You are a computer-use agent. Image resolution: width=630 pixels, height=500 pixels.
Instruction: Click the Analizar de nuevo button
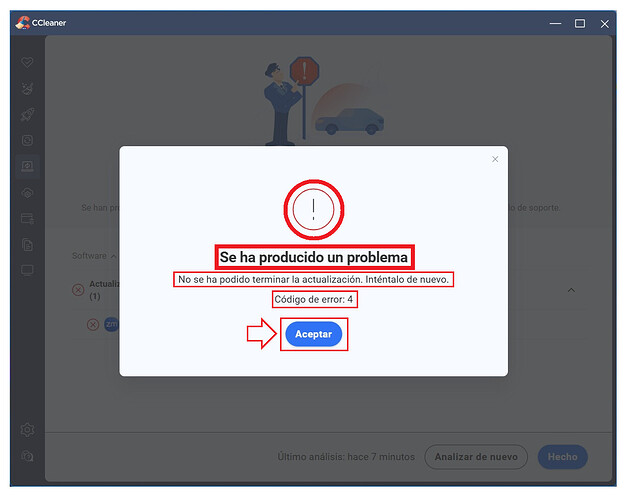tap(476, 457)
